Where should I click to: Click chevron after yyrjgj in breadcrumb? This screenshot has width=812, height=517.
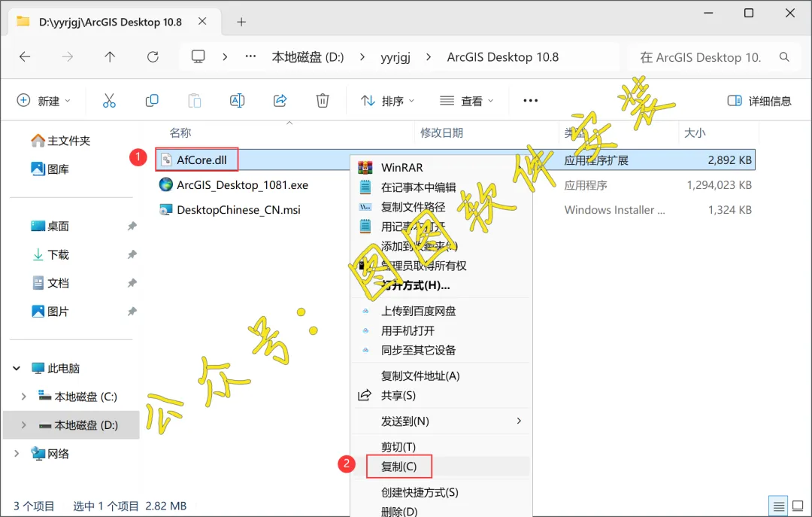coord(429,57)
